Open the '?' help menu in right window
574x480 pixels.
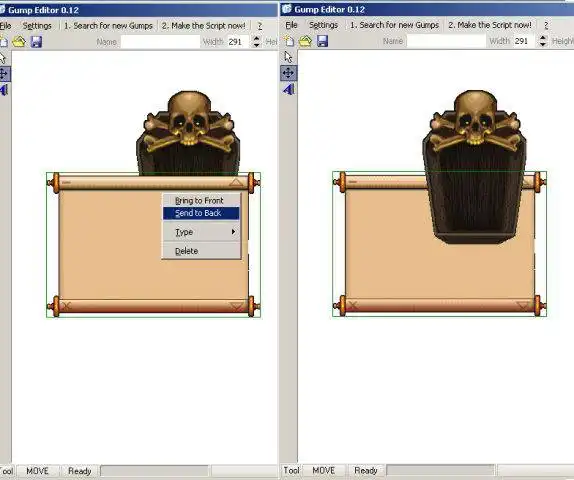[x=546, y=25]
